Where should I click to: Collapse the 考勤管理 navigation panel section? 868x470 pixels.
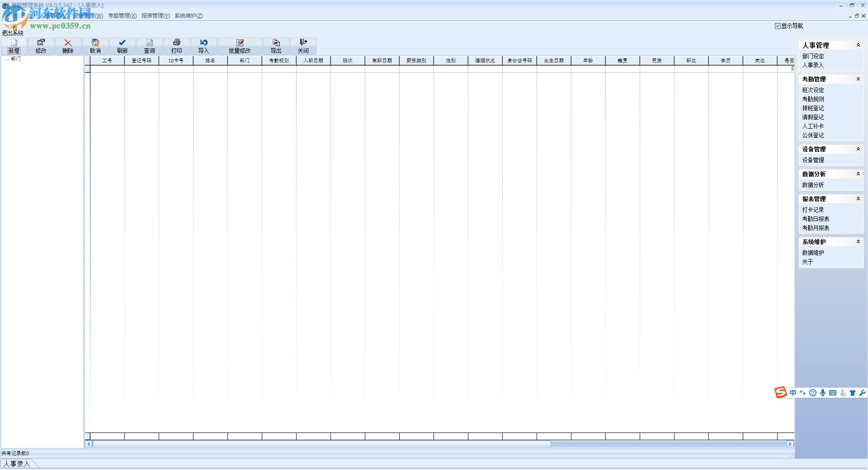(x=858, y=79)
